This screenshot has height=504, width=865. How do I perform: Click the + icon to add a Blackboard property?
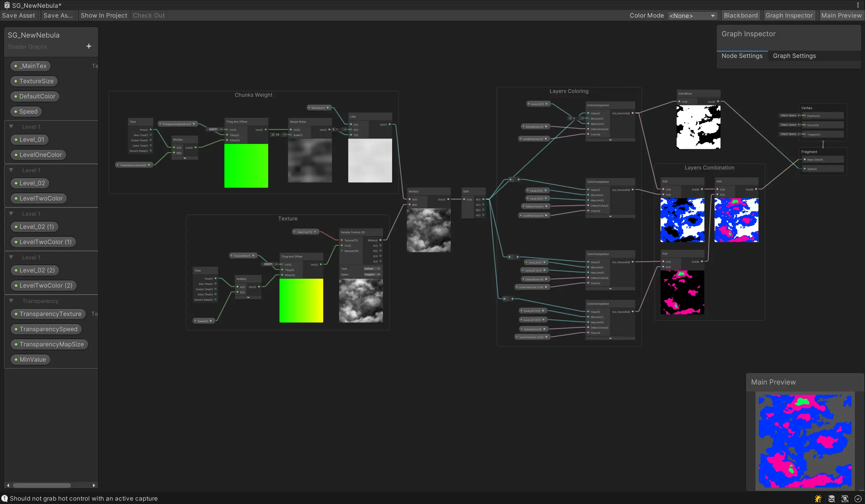(89, 46)
